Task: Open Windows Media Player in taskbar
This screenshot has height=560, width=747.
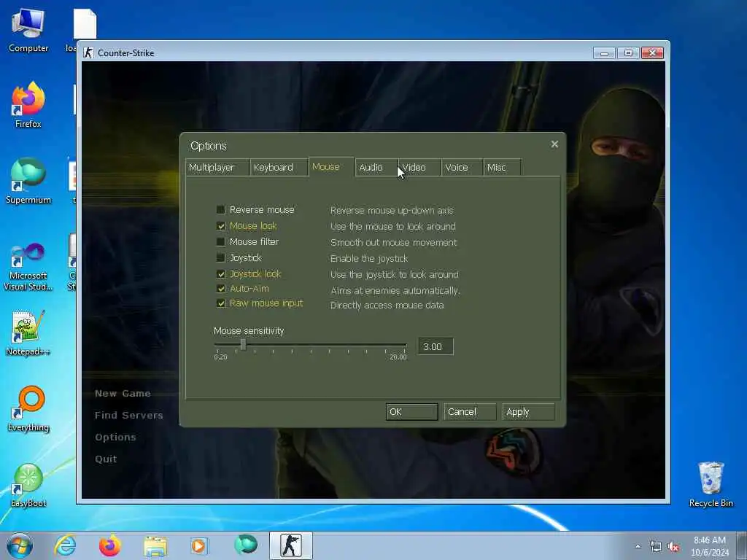Action: pyautogui.click(x=198, y=545)
